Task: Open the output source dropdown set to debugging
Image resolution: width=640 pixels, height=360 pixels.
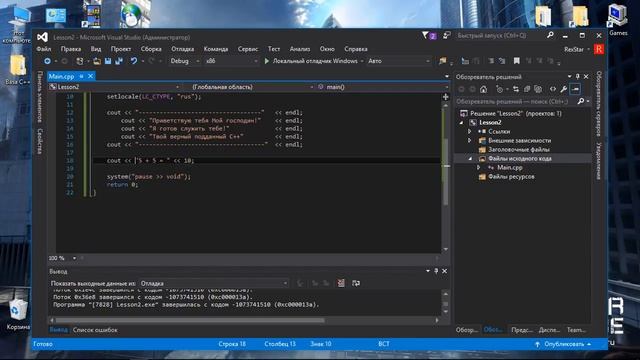Action: click(x=214, y=283)
